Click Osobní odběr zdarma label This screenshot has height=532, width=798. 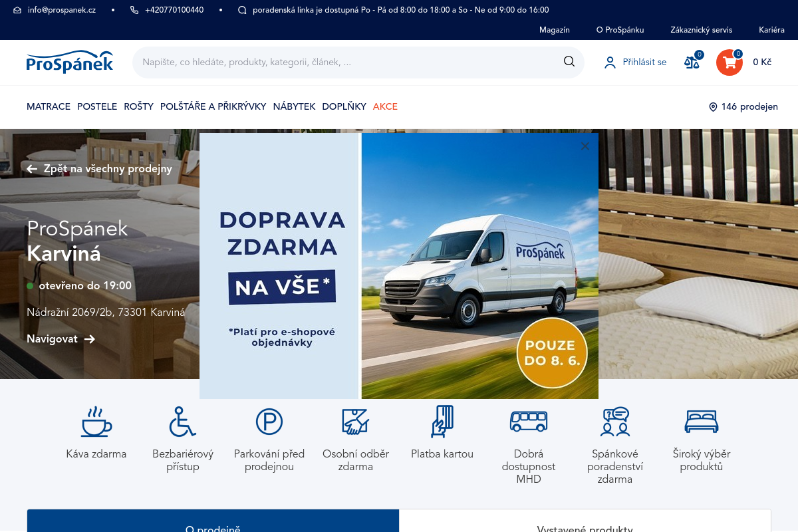tap(356, 460)
